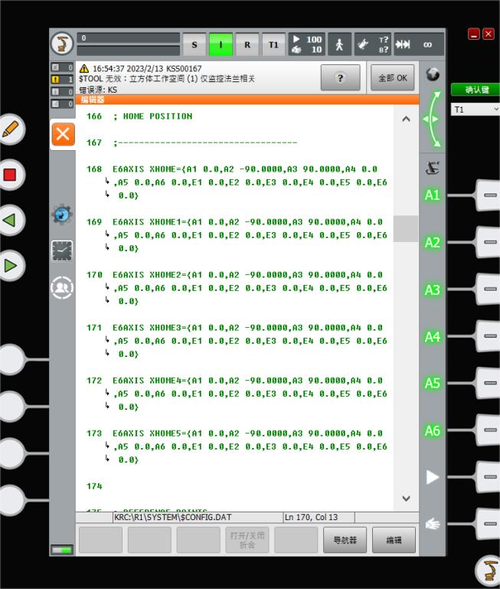Open the T1 operating mode dropdown
Image resolution: width=500 pixels, height=589 pixels.
point(475,110)
